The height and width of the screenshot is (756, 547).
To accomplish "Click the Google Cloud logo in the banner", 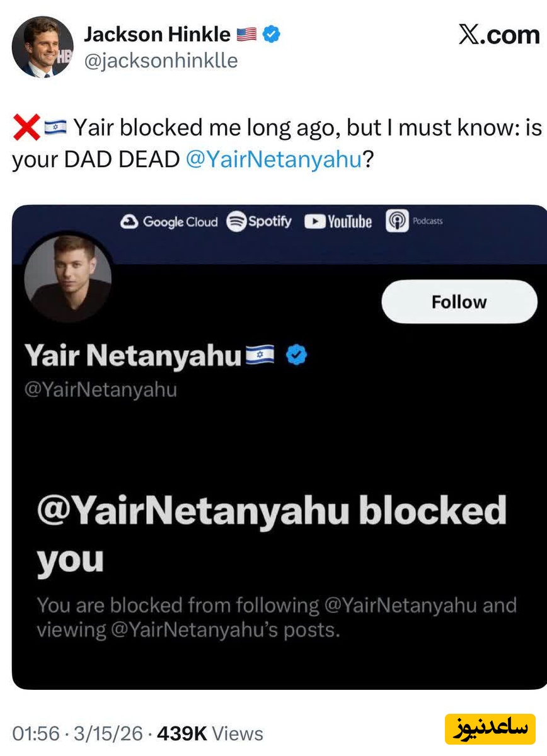I will tap(168, 222).
